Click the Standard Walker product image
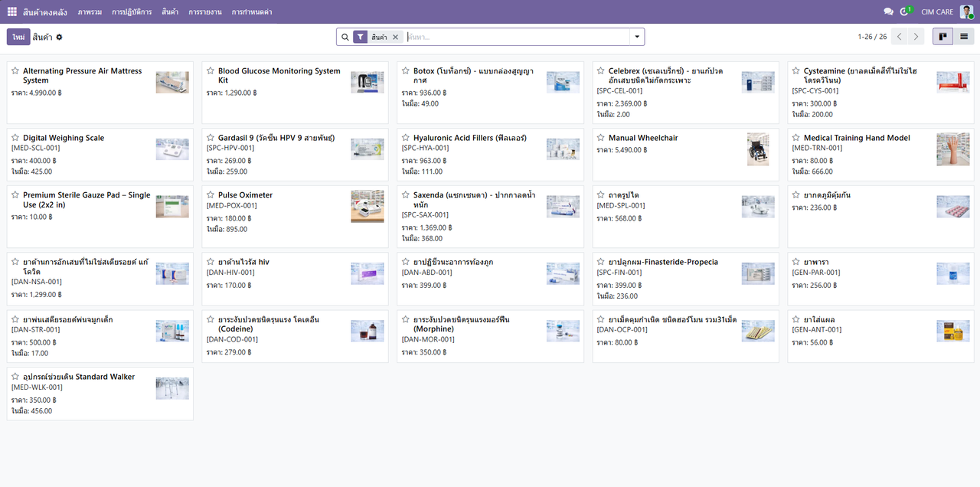Image resolution: width=980 pixels, height=487 pixels. (x=172, y=388)
